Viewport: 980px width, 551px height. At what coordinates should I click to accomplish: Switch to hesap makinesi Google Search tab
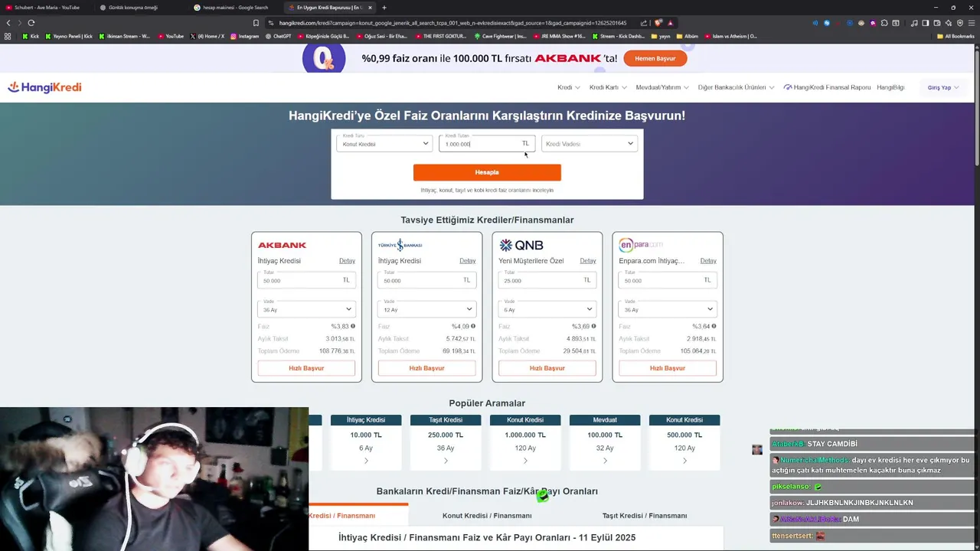(236, 8)
